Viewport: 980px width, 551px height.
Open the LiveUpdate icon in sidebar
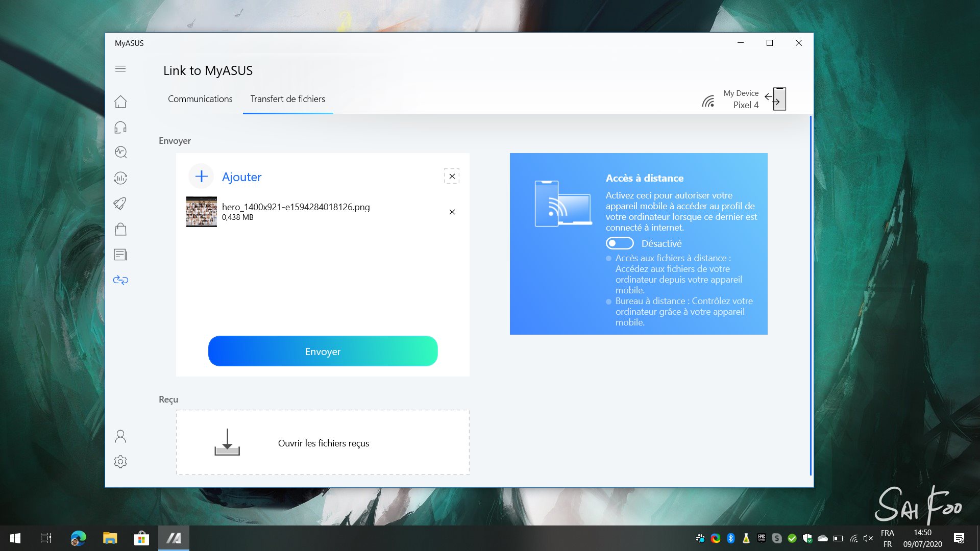click(x=120, y=178)
